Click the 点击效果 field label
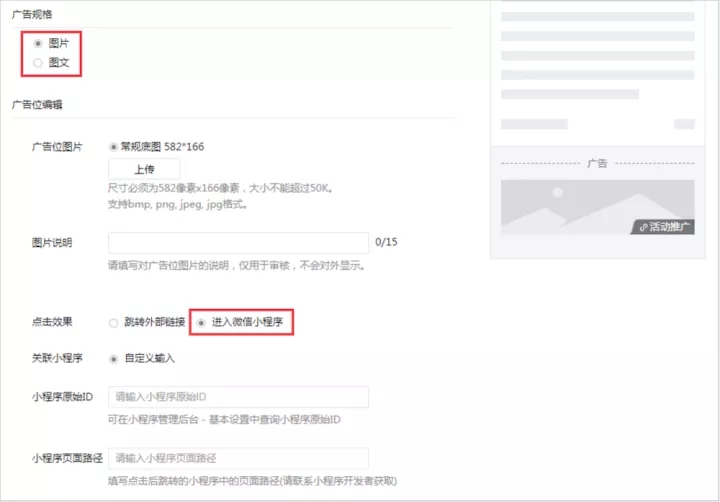Image resolution: width=720 pixels, height=502 pixels. pos(51,323)
